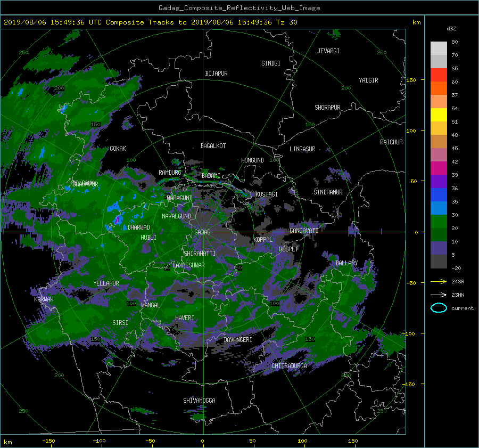479x448 pixels.
Task: Click the SHIRAHATTI city label
Action: [x=200, y=253]
